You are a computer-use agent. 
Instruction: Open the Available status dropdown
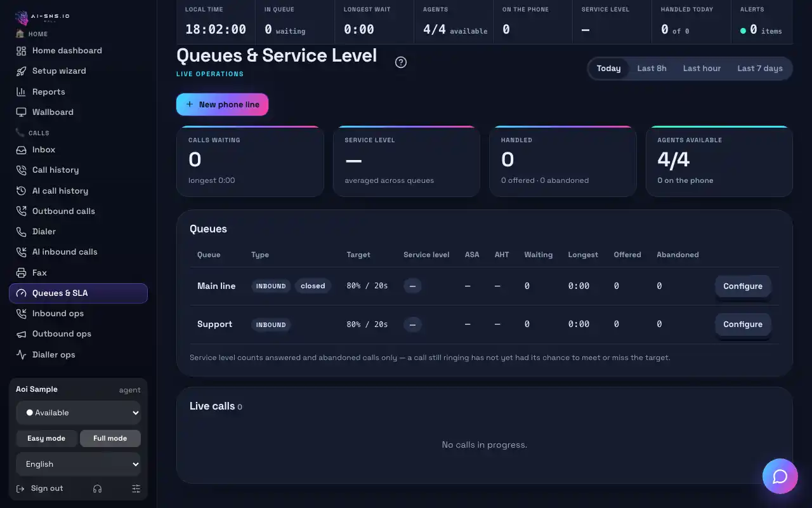coord(79,413)
